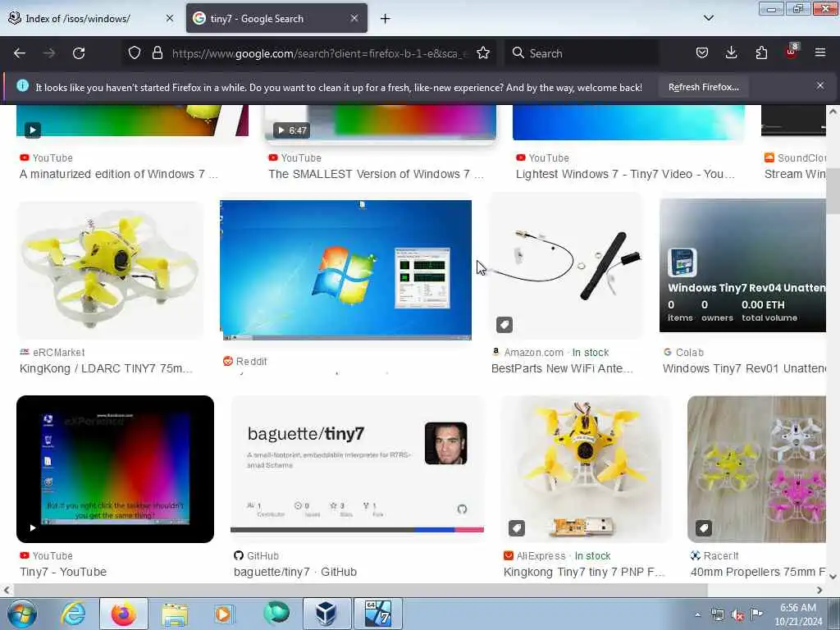Open the rainbow desktop YouTube video thumbnail
This screenshot has width=840, height=630.
coord(115,469)
